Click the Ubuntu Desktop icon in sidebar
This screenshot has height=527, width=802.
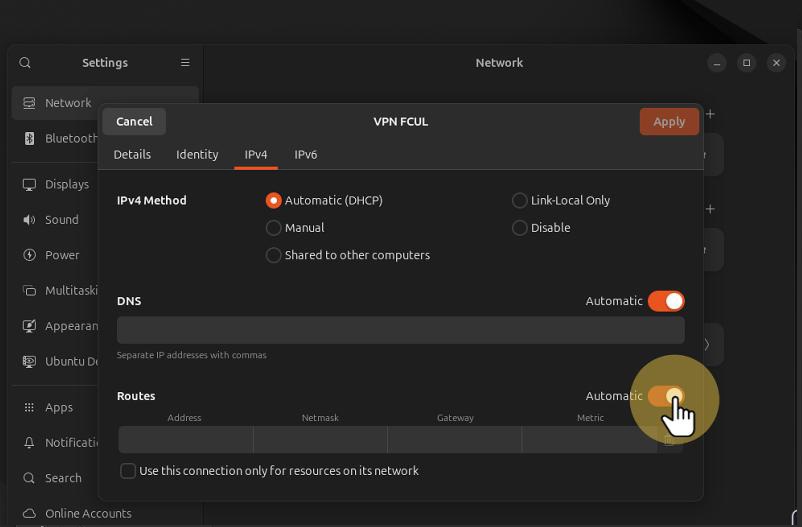pos(29,361)
